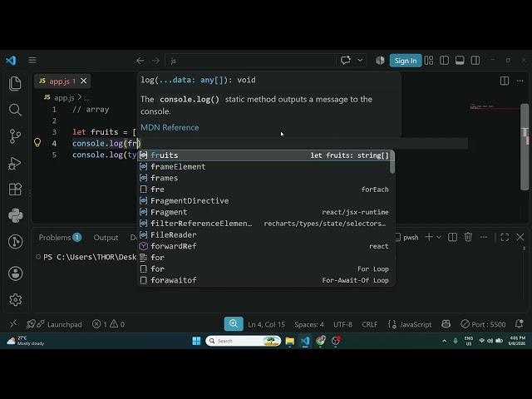Expand the chat dropdown arrow
This screenshot has width=532, height=399.
coord(360,61)
